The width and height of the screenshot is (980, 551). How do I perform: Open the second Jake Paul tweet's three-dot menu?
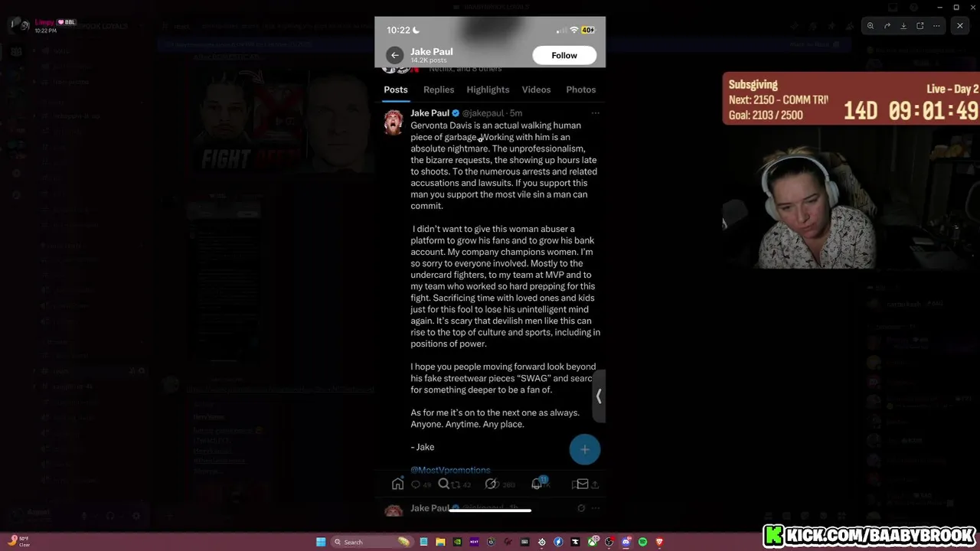(x=595, y=508)
